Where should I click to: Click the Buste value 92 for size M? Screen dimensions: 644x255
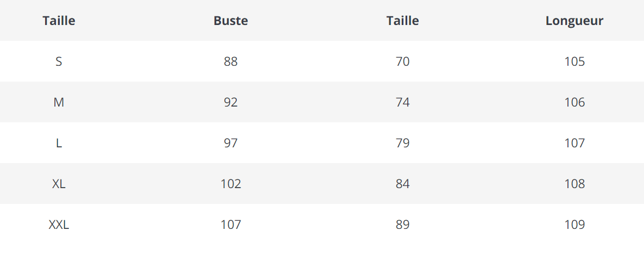click(231, 102)
